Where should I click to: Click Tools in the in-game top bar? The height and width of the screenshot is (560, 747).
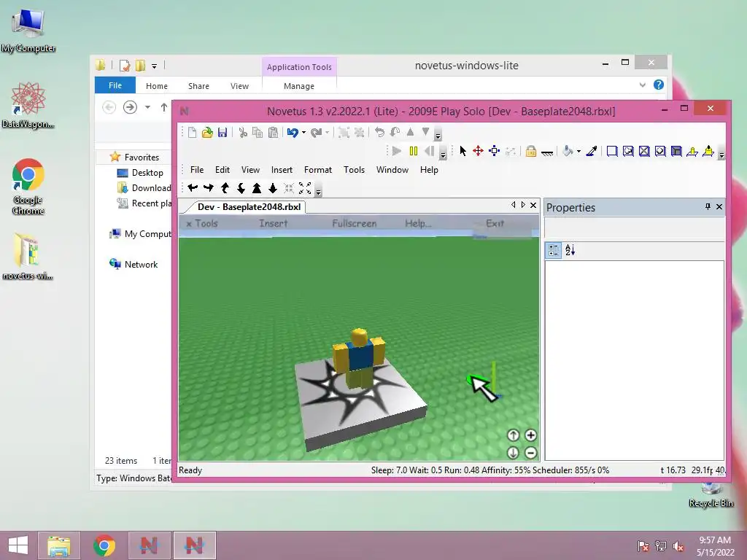click(206, 223)
